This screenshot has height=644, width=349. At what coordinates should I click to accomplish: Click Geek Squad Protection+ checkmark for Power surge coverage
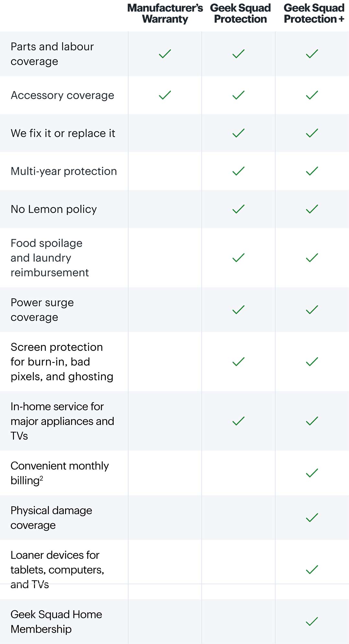pyautogui.click(x=312, y=310)
